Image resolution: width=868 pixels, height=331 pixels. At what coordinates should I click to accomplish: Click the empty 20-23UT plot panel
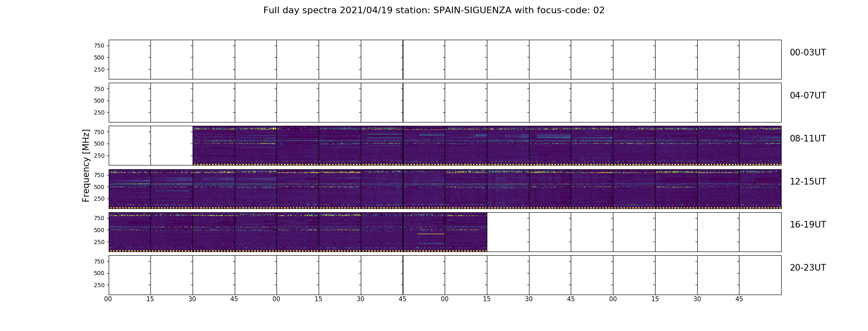pos(445,275)
